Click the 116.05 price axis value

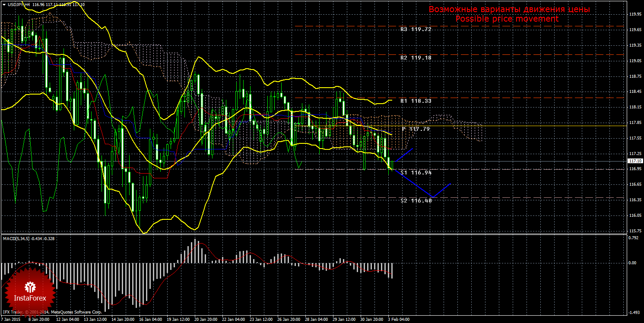[x=635, y=215]
